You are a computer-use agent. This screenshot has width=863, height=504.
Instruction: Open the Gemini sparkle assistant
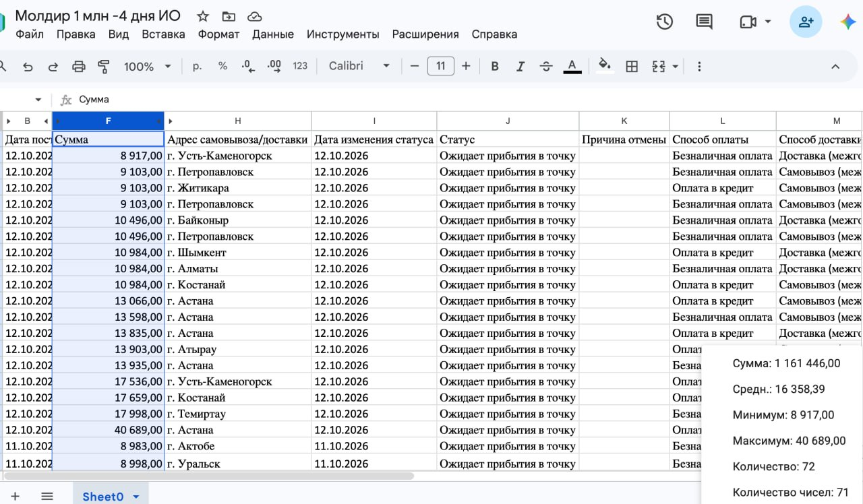848,22
